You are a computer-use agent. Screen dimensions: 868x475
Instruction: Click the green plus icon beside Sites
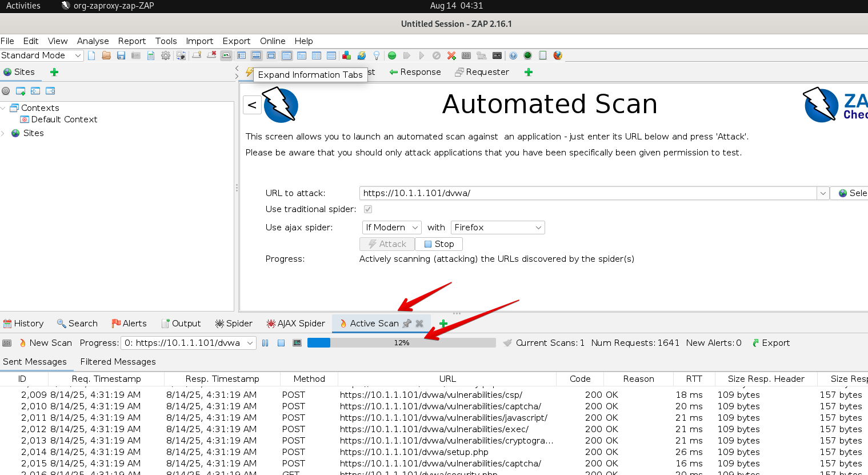pos(54,72)
